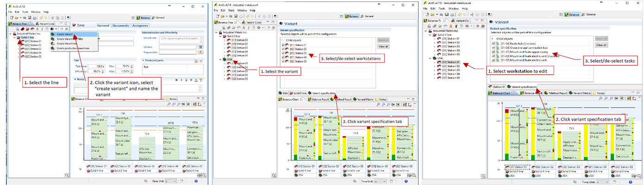Open Help menu in right window
The height and width of the screenshot is (185, 644).
pyautogui.click(x=465, y=9)
